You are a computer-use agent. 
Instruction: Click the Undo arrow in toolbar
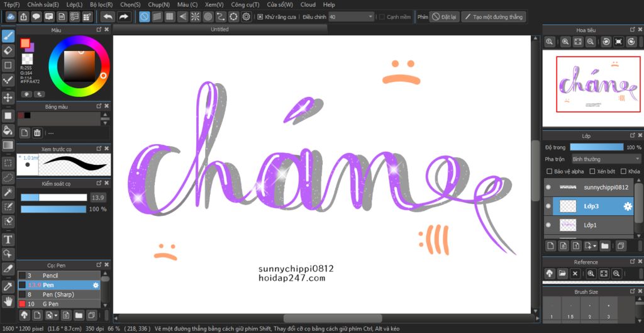pyautogui.click(x=108, y=17)
